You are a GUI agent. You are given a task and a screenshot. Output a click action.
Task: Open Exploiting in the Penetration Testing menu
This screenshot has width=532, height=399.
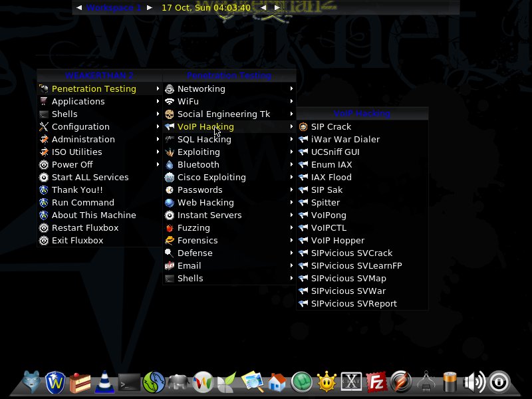pyautogui.click(x=229, y=152)
